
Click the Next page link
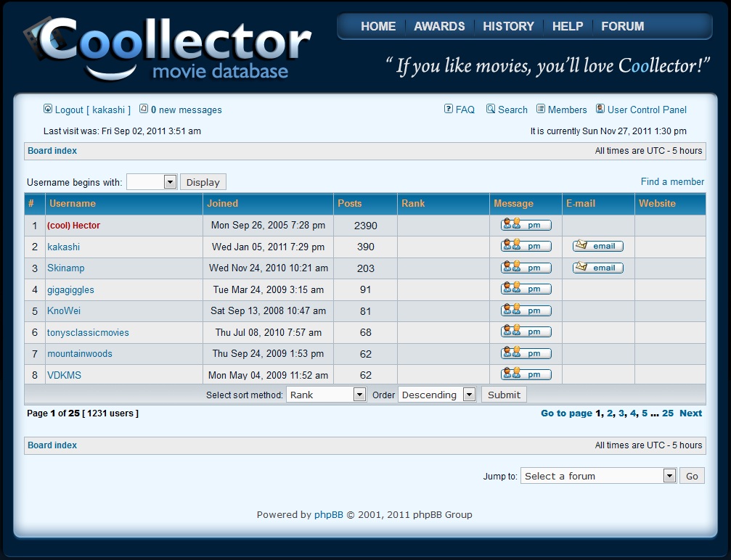click(690, 413)
